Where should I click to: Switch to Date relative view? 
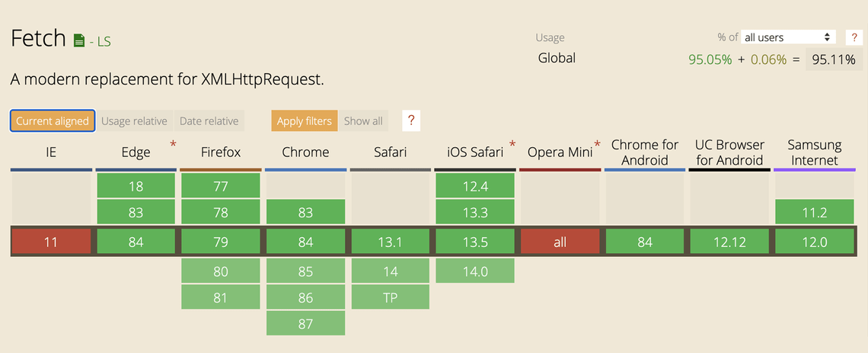pos(209,120)
